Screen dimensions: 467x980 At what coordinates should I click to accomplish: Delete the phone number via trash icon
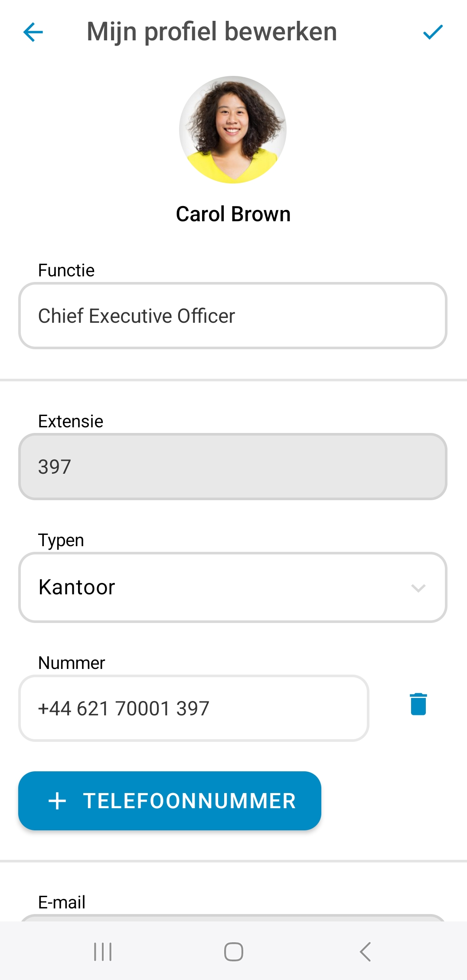pos(418,704)
